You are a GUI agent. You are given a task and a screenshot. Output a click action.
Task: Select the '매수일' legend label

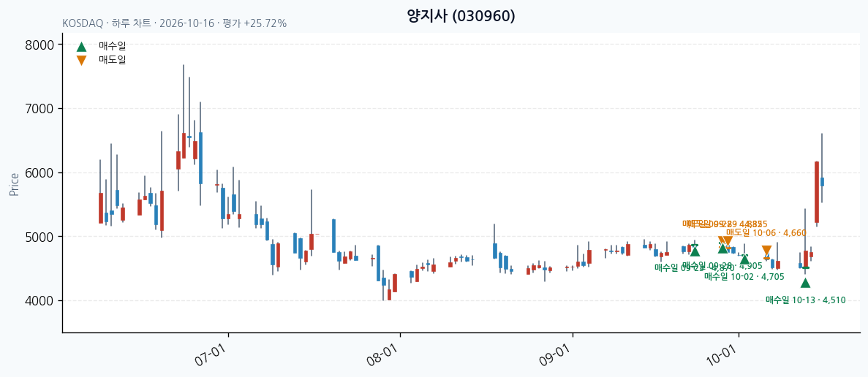click(x=113, y=47)
